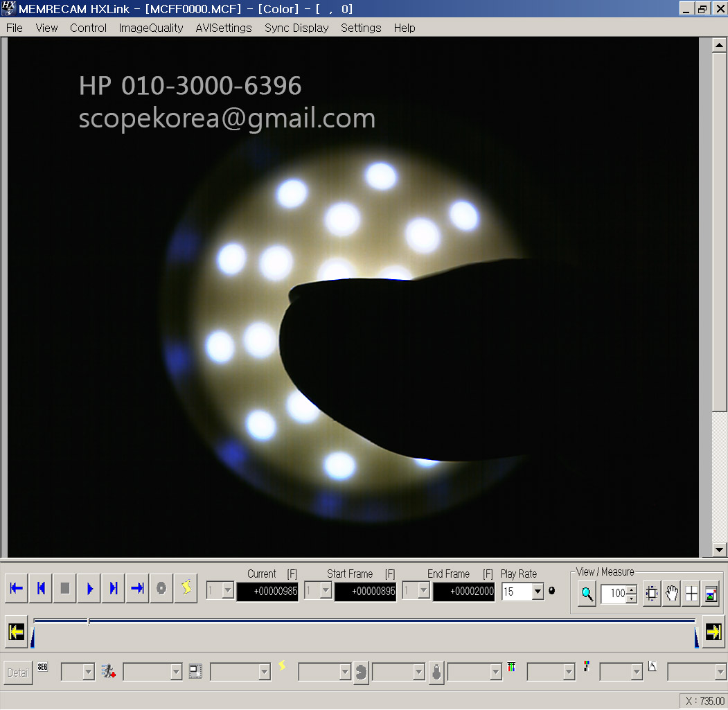The image size is (728, 710).
Task: Activate the hand pan tool
Action: pyautogui.click(x=671, y=594)
